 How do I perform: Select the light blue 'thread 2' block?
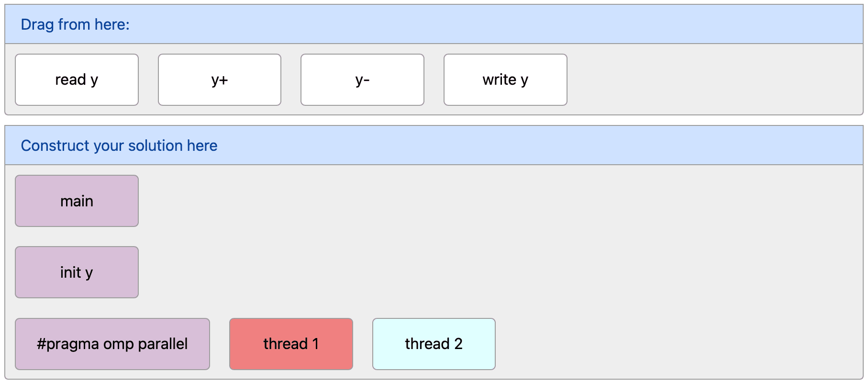pyautogui.click(x=434, y=343)
